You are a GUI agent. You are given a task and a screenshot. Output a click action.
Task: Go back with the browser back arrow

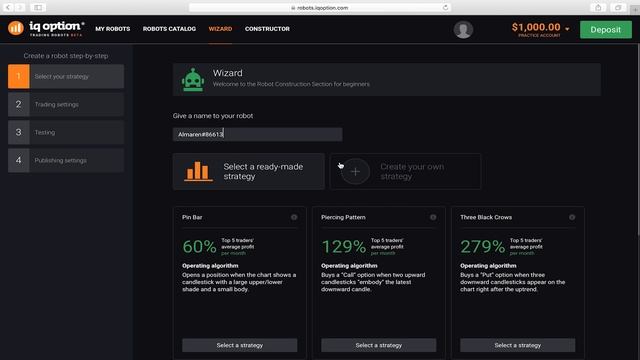8,7
